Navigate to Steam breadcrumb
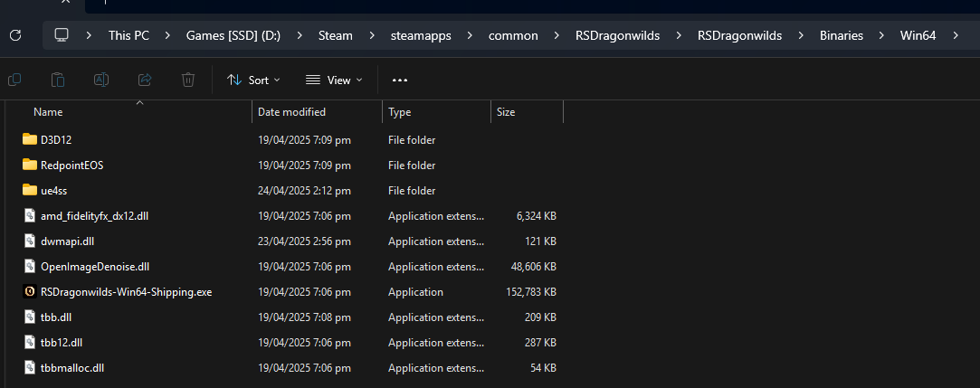The image size is (980, 388). (x=336, y=35)
